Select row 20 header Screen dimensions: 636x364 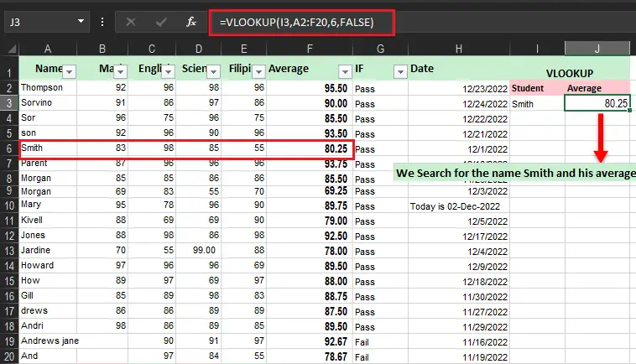pyautogui.click(x=9, y=356)
